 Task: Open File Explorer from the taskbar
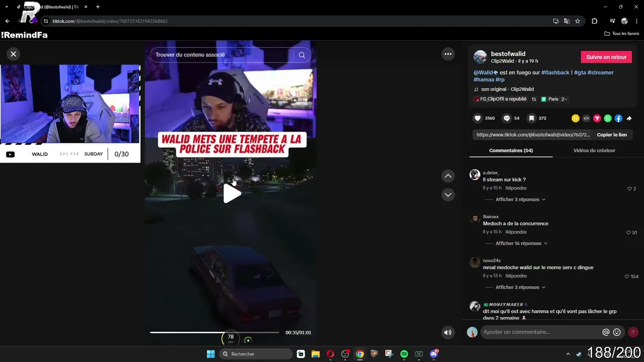click(315, 354)
